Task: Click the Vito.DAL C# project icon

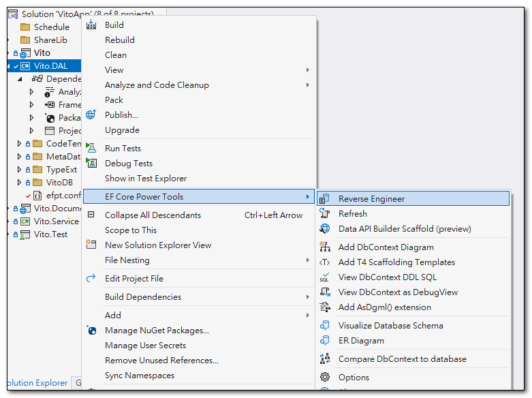Action: [x=25, y=66]
